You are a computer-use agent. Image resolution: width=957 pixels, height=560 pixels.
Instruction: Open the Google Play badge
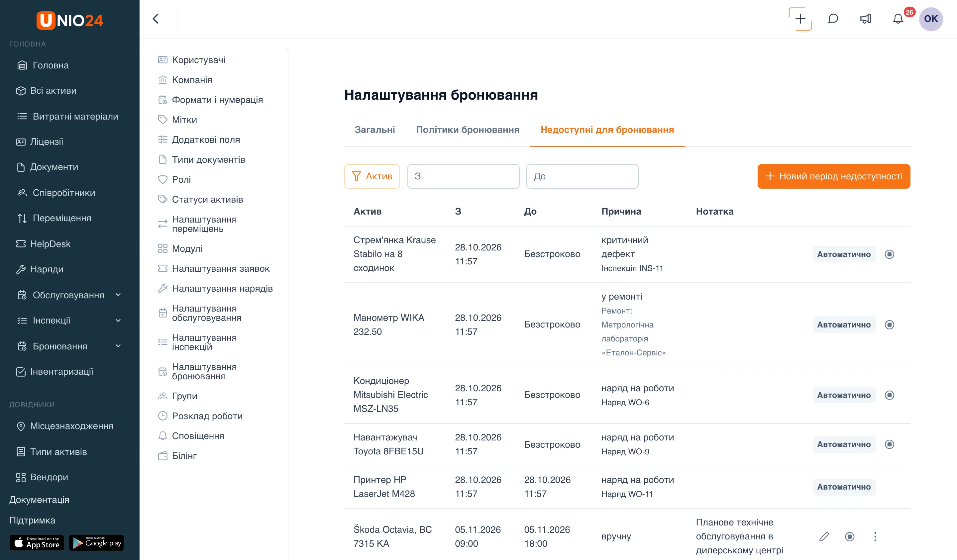click(x=96, y=543)
